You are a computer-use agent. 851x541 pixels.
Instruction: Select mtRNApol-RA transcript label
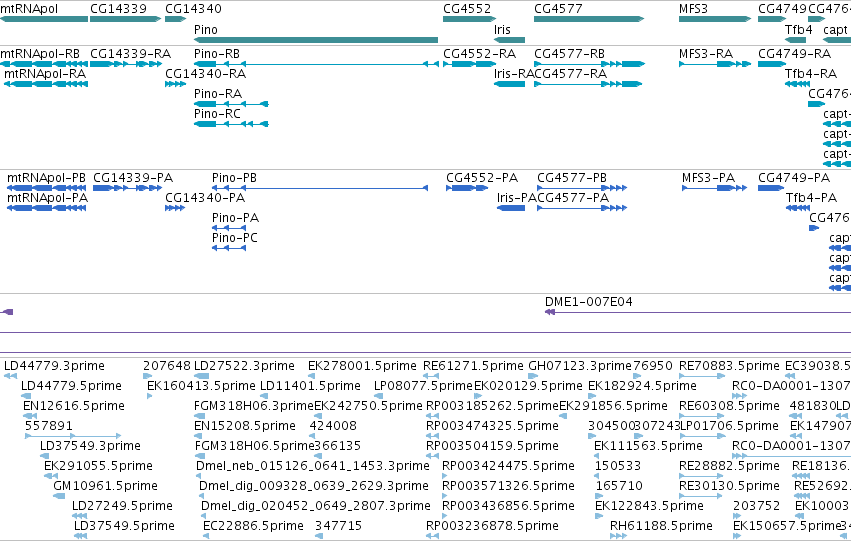pyautogui.click(x=45, y=74)
